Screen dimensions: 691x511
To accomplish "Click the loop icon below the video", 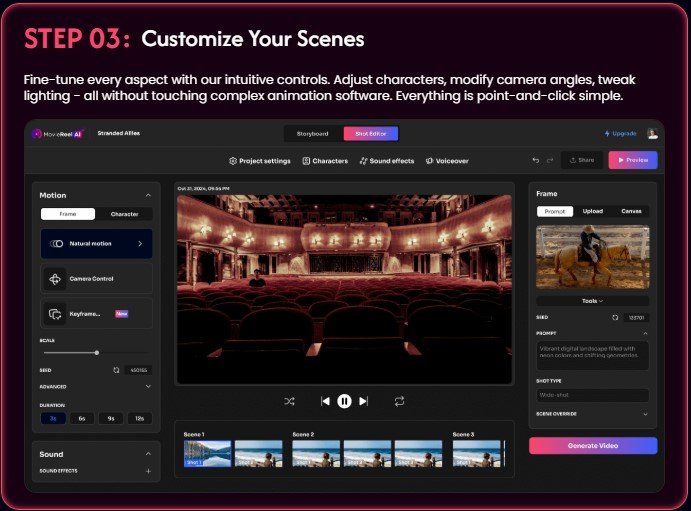I will click(x=399, y=401).
